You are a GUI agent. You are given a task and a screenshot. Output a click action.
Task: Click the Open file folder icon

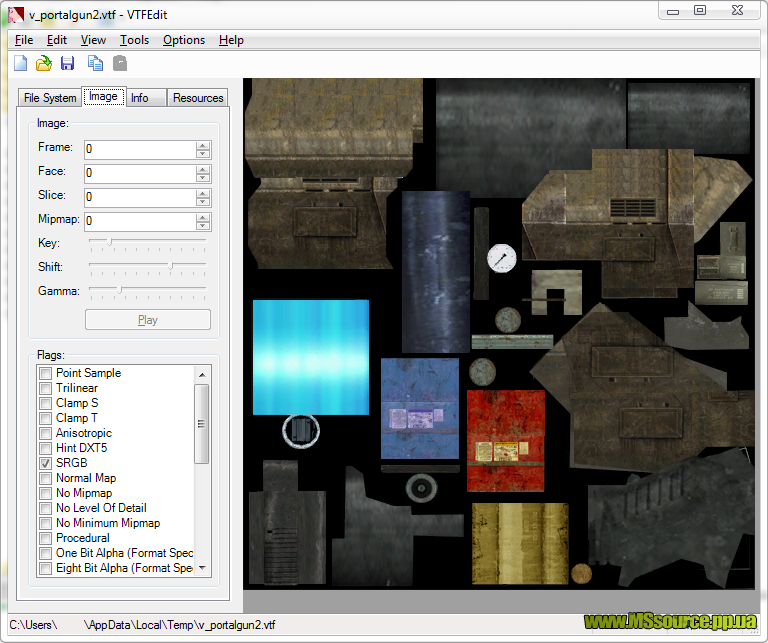coord(44,63)
